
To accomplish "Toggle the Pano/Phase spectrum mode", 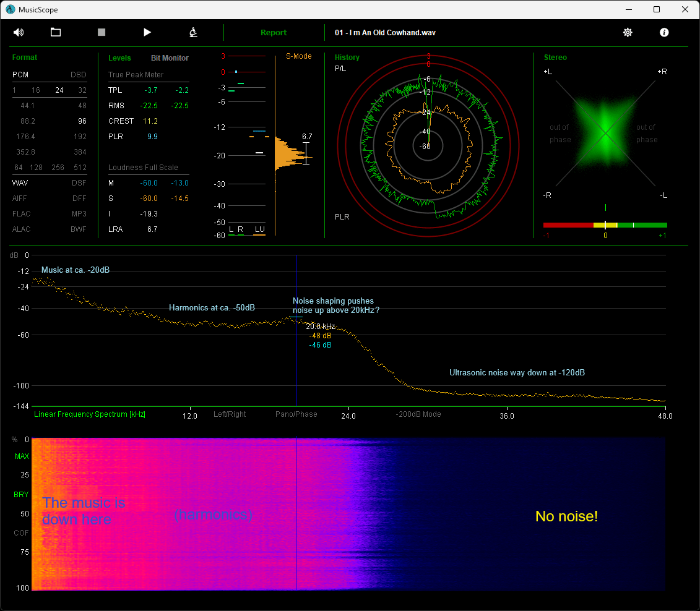I will [296, 414].
